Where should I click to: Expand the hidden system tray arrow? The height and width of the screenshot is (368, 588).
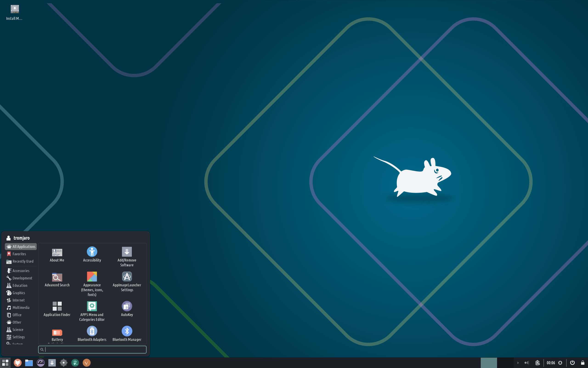[x=518, y=363]
